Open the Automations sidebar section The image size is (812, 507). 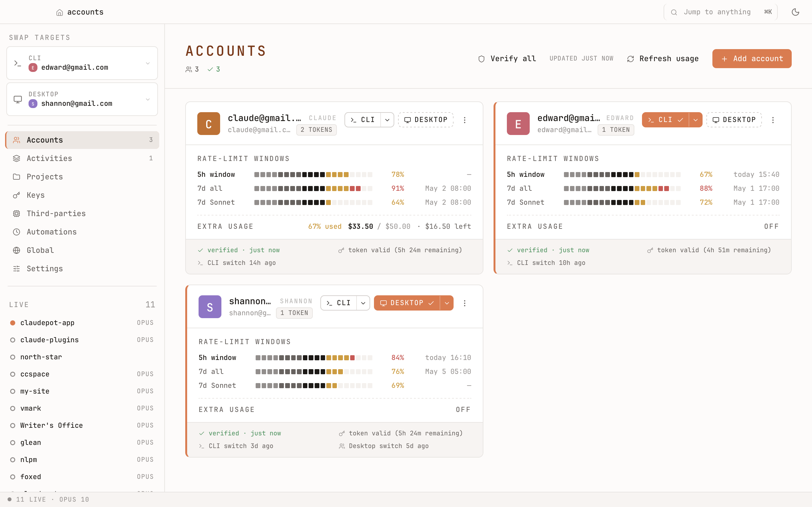(52, 232)
